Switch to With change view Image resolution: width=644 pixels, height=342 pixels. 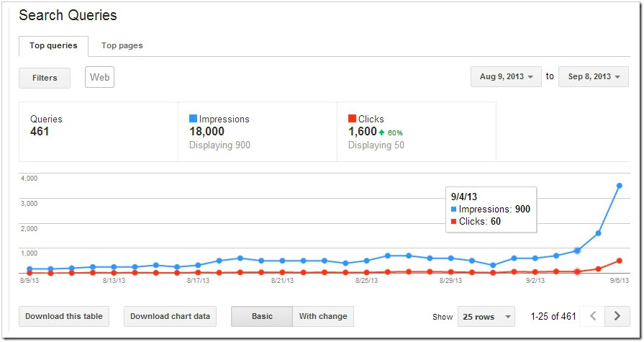[x=323, y=316]
